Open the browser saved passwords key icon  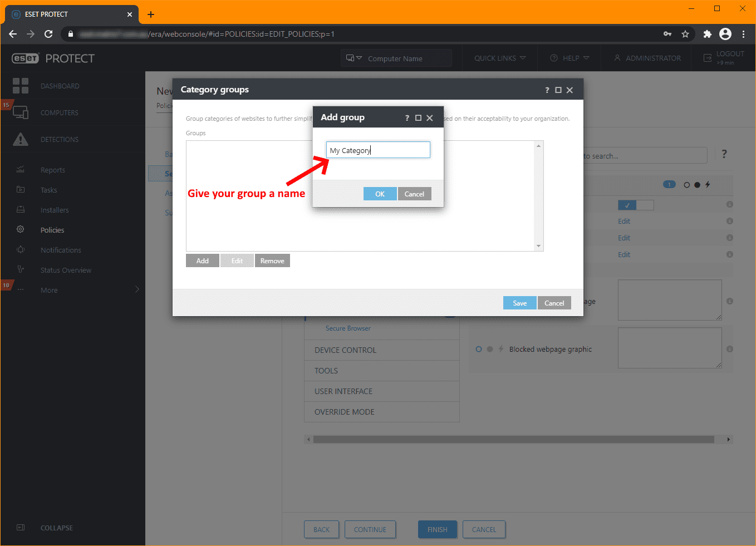pyautogui.click(x=667, y=34)
